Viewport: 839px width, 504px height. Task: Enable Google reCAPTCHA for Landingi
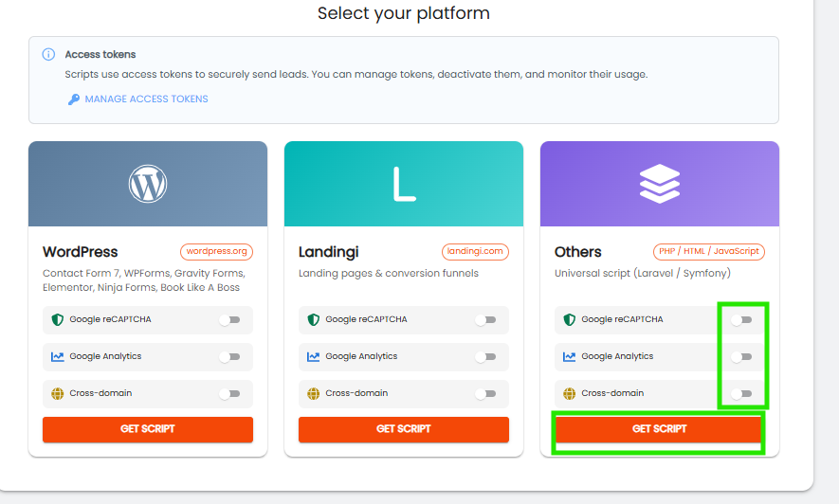485,320
